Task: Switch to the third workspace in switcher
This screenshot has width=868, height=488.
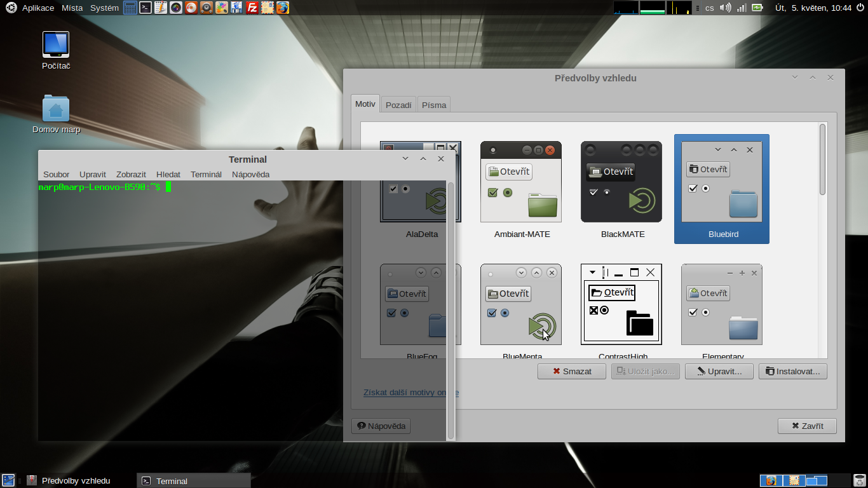Action: [817, 480]
